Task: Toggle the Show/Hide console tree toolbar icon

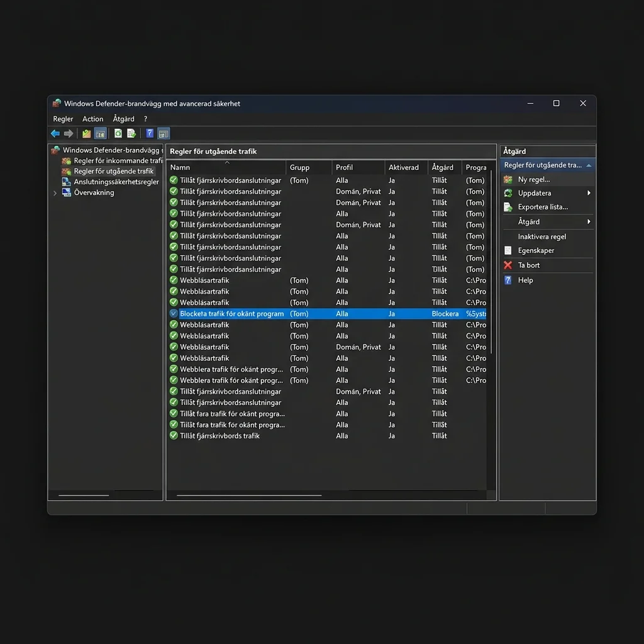Action: pos(100,133)
